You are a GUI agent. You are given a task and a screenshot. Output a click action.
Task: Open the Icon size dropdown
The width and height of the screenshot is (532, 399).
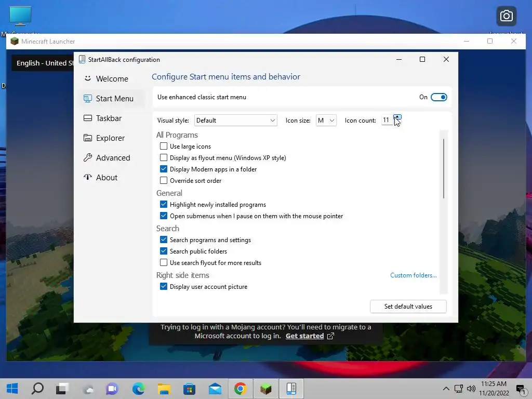(x=326, y=121)
